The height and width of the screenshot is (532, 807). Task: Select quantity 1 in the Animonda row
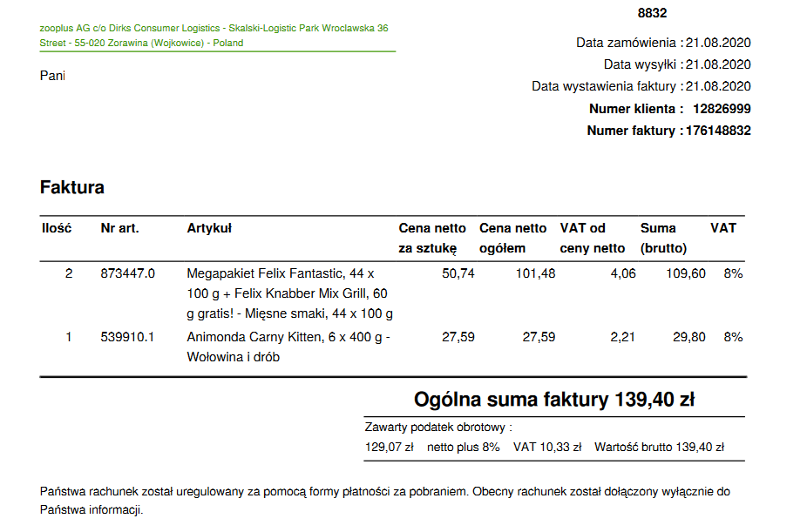(x=69, y=337)
